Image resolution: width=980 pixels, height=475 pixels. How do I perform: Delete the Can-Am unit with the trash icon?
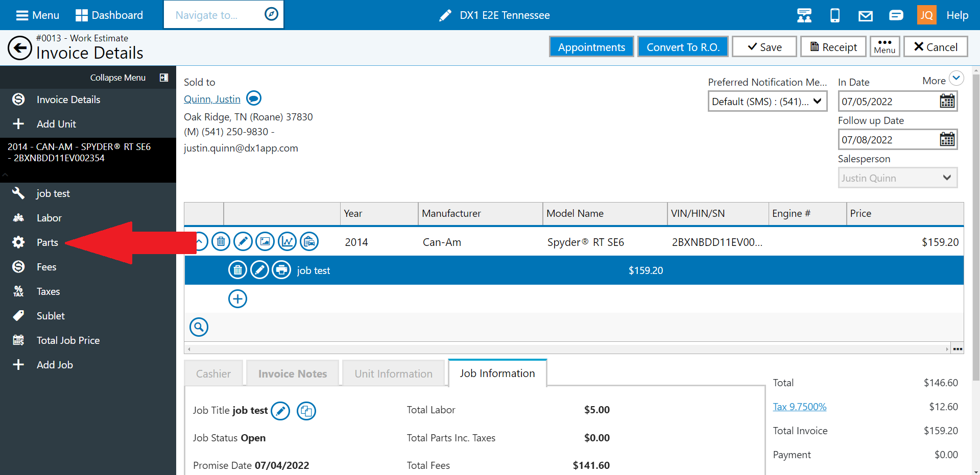click(221, 241)
